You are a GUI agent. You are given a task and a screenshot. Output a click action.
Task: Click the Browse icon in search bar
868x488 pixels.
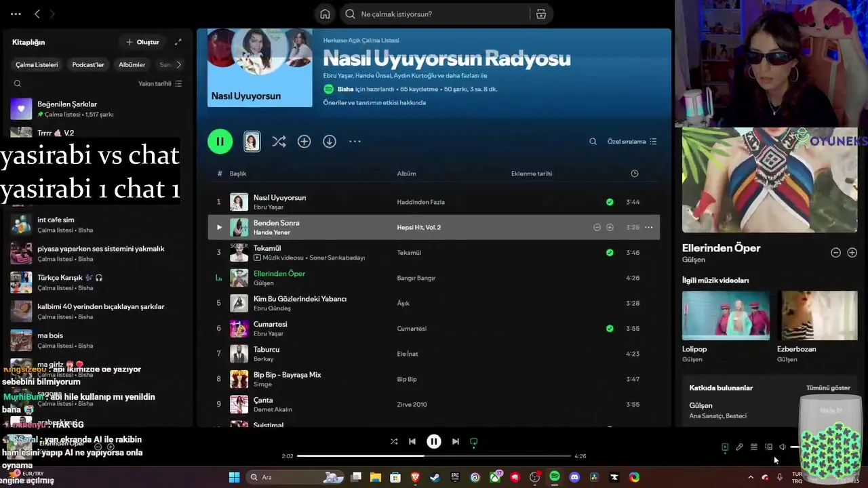(541, 14)
